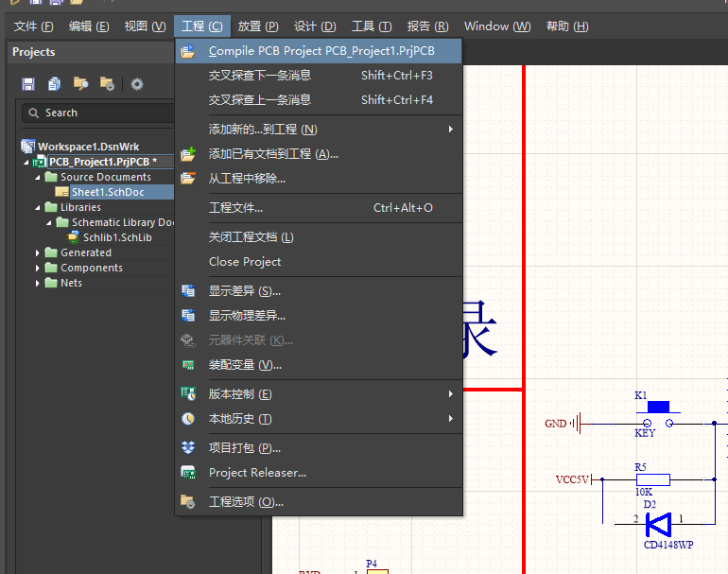
Task: Choose 工程文件... menu entry
Action: click(x=319, y=208)
